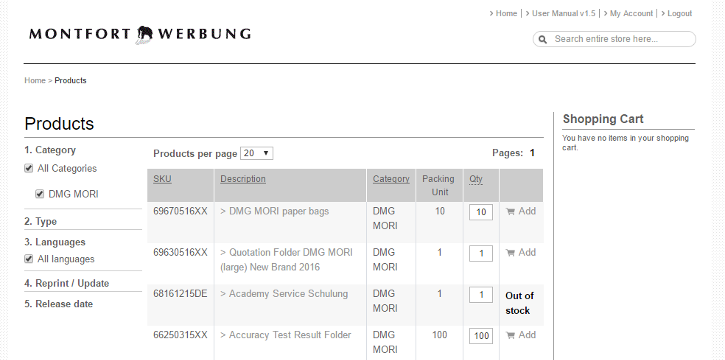Sort products by Description column header
725x360 pixels.
(243, 179)
